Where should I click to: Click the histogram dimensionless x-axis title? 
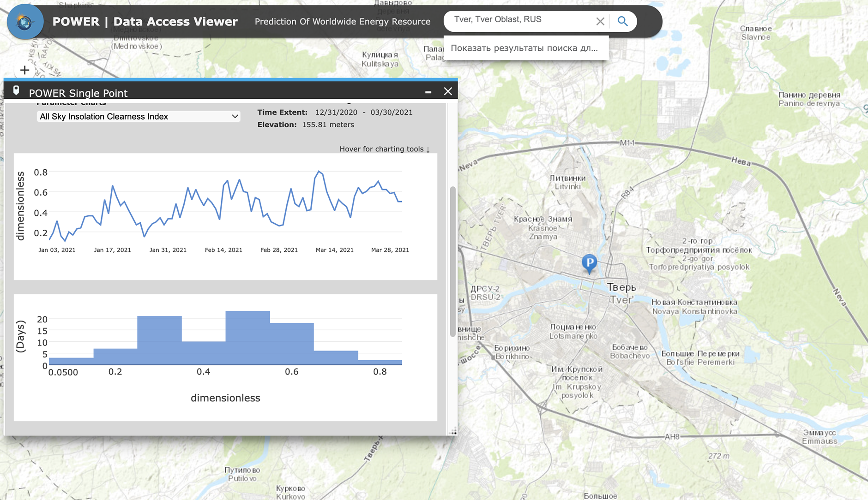click(x=225, y=398)
